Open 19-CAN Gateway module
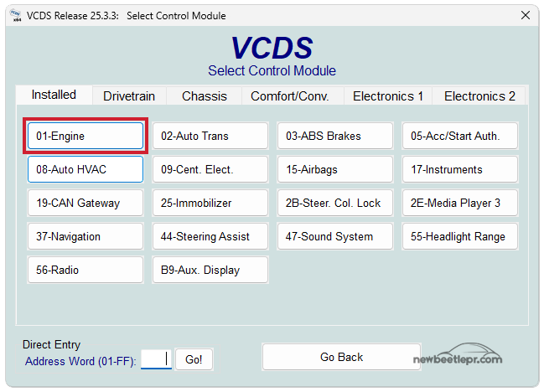The image size is (544, 392). click(85, 203)
